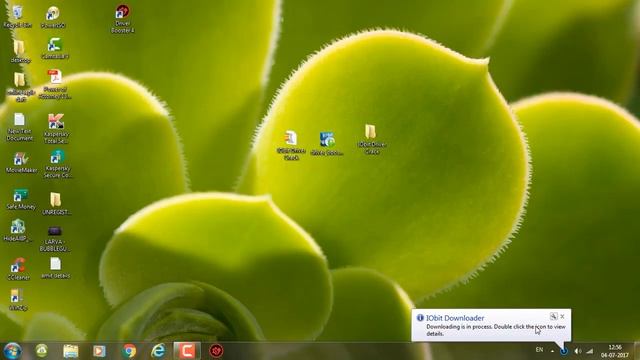Viewport: 640px width, 360px height.
Task: Select the Safe Money shortcut
Action: click(21, 199)
